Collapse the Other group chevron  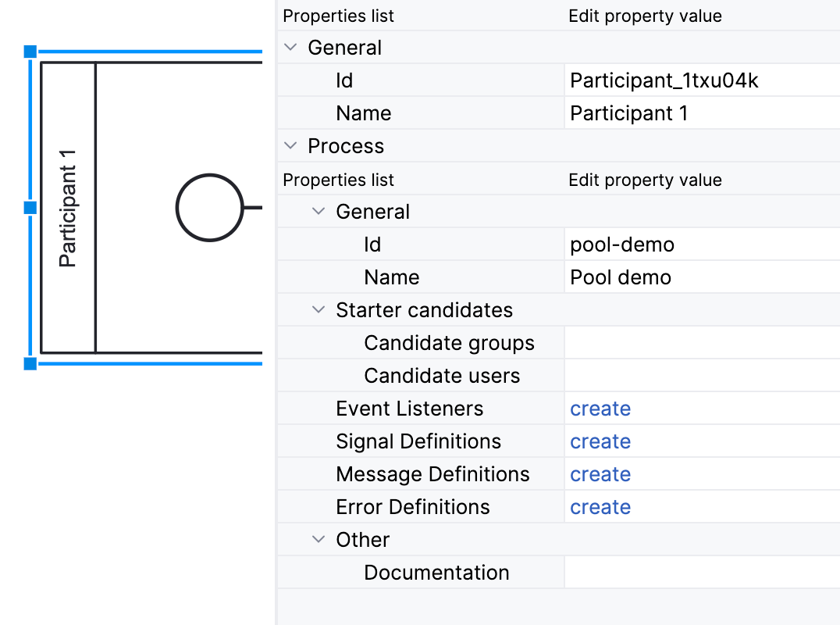[x=319, y=540]
